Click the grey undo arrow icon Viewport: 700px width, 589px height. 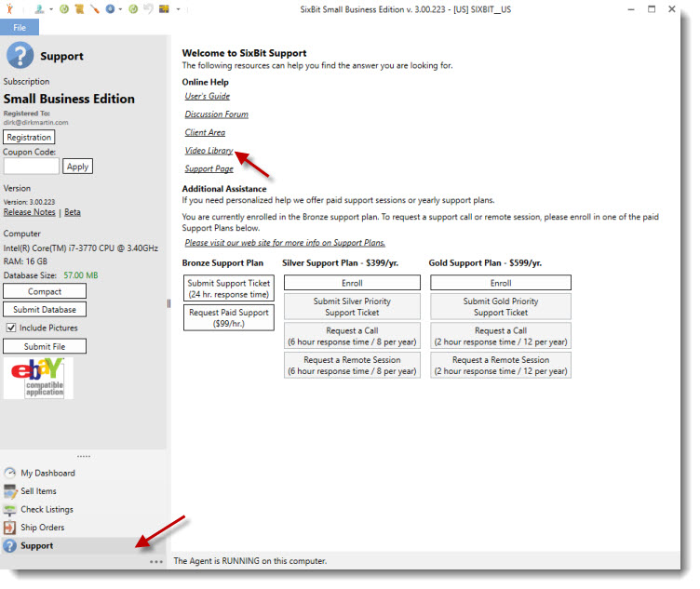tap(148, 9)
